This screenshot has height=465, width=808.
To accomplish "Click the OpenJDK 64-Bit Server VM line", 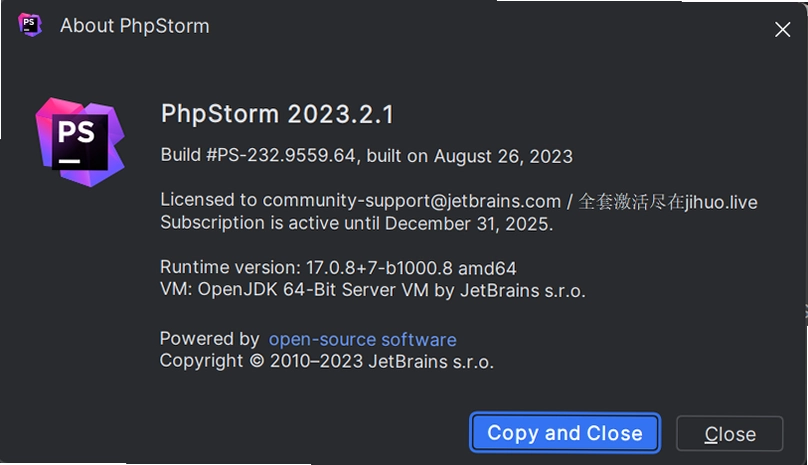I will [x=373, y=290].
